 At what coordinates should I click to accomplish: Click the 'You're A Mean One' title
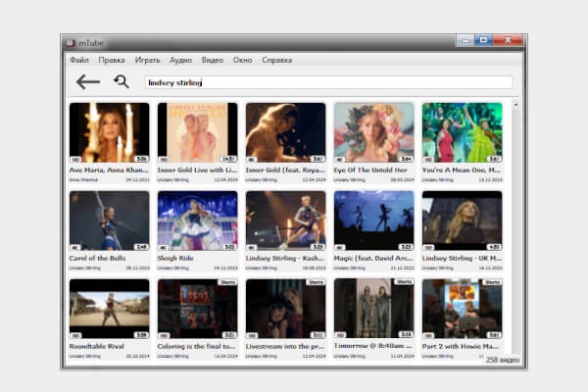(462, 170)
